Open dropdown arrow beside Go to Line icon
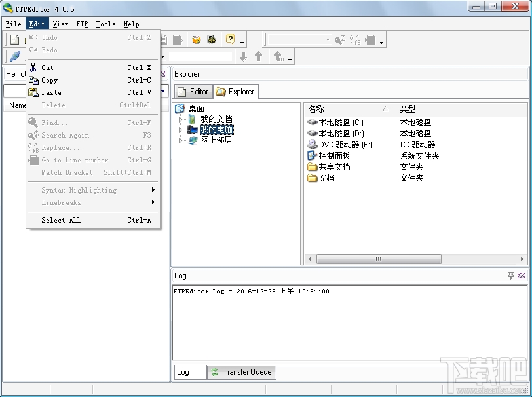 click(x=382, y=43)
